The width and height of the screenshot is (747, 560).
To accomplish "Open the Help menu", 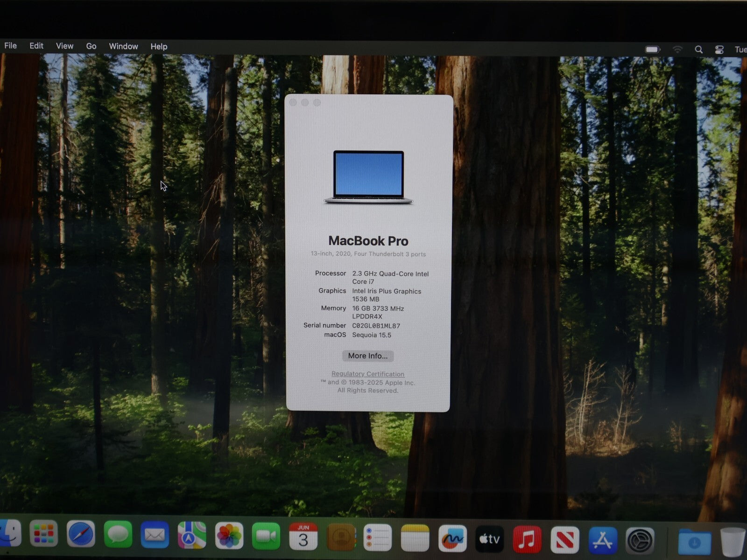I will (x=159, y=46).
